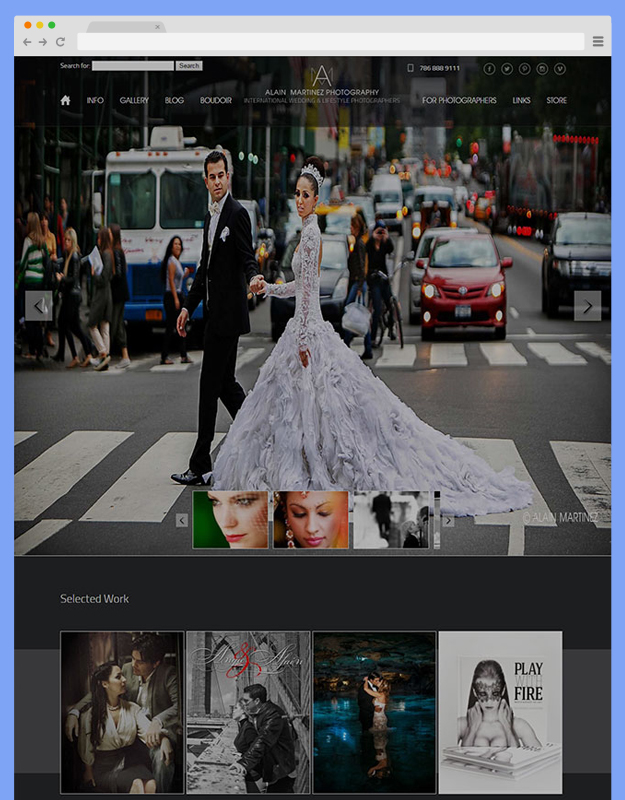This screenshot has width=625, height=800.
Task: Open the Boudoir menu item
Action: point(215,101)
